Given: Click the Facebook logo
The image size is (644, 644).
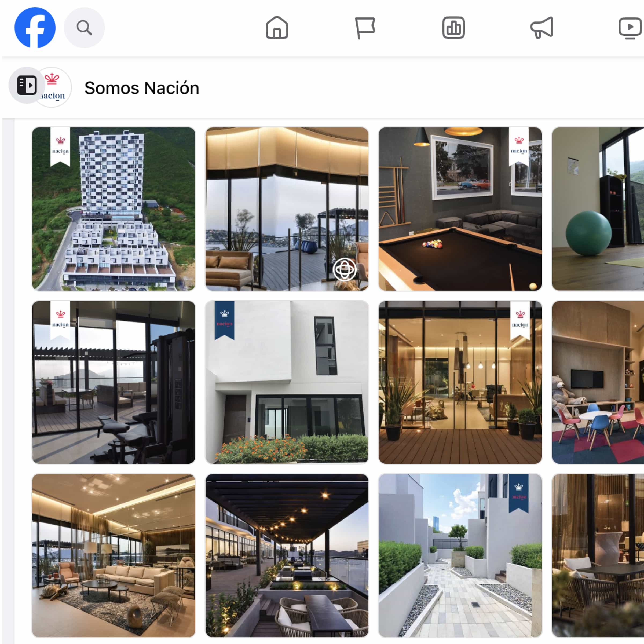Looking at the screenshot, I should point(35,28).
